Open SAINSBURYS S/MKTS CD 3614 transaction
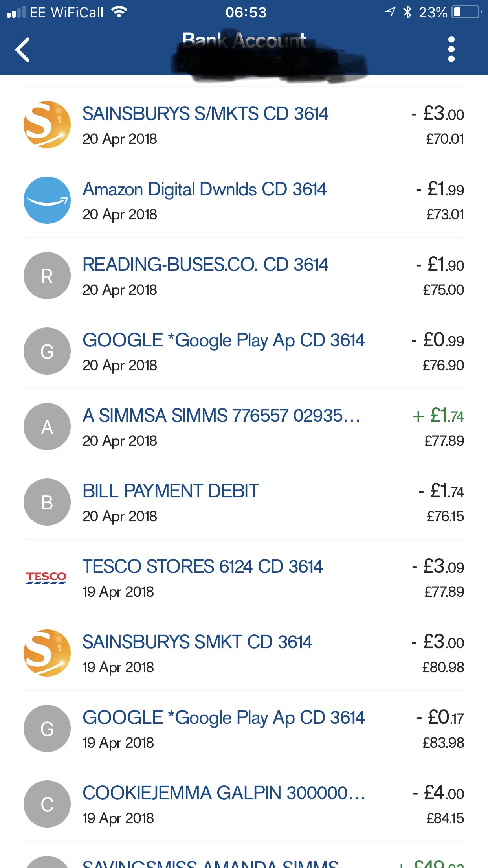Screen dimensions: 488x868 click(x=205, y=114)
